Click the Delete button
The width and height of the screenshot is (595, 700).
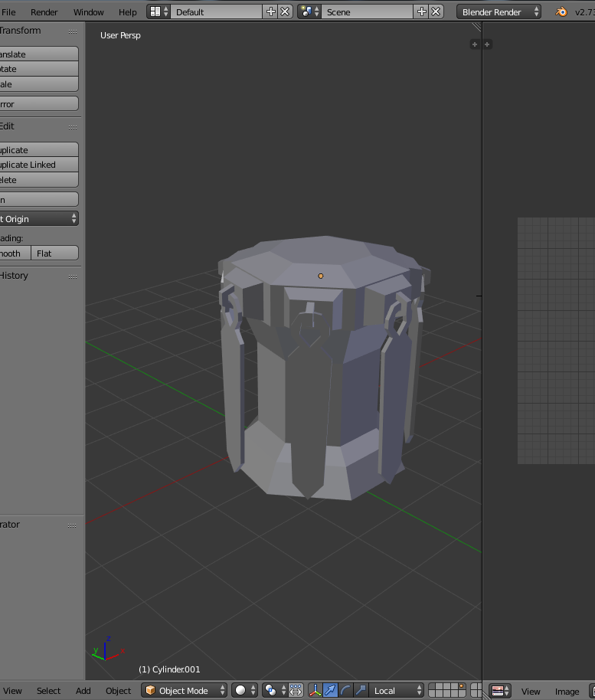coord(39,180)
